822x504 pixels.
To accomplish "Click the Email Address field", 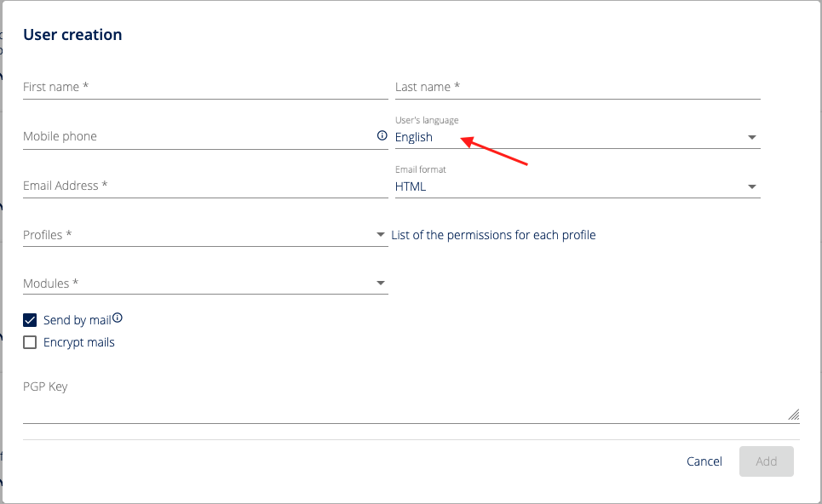I will [x=204, y=186].
